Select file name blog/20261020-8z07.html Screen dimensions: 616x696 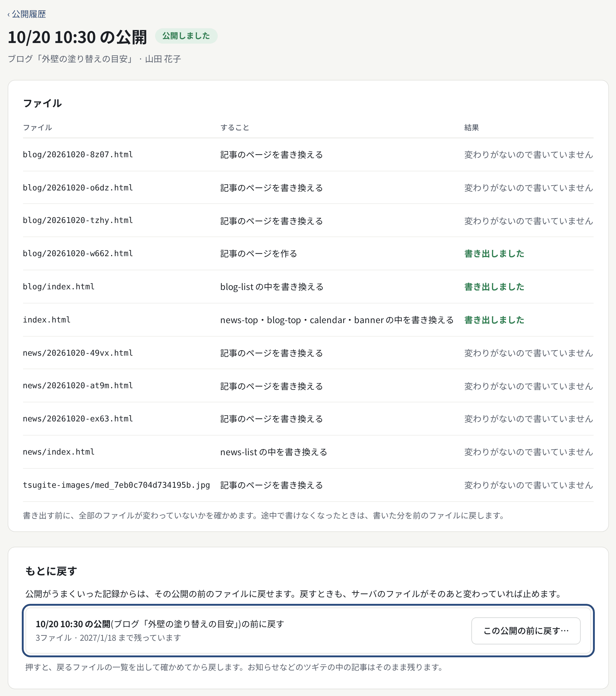78,154
